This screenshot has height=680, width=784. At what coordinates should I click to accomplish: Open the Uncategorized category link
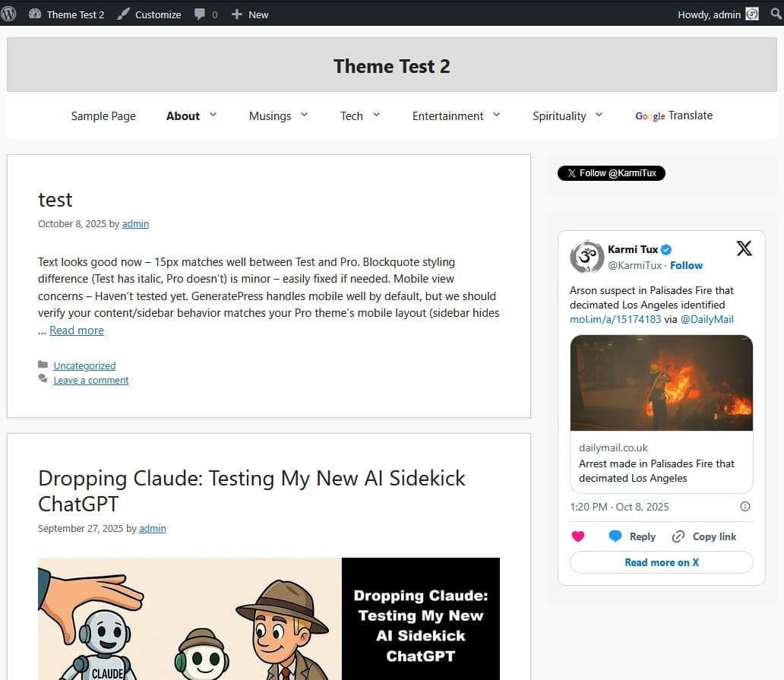tap(84, 365)
